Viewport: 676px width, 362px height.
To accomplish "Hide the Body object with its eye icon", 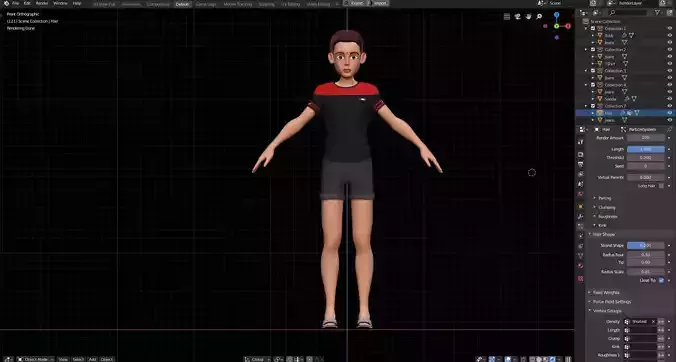I will click(x=670, y=35).
